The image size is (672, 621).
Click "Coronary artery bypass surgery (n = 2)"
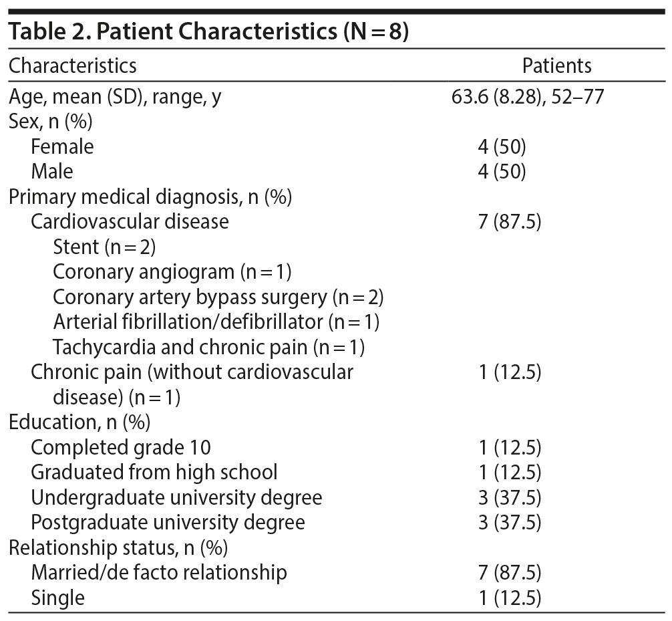click(218, 297)
